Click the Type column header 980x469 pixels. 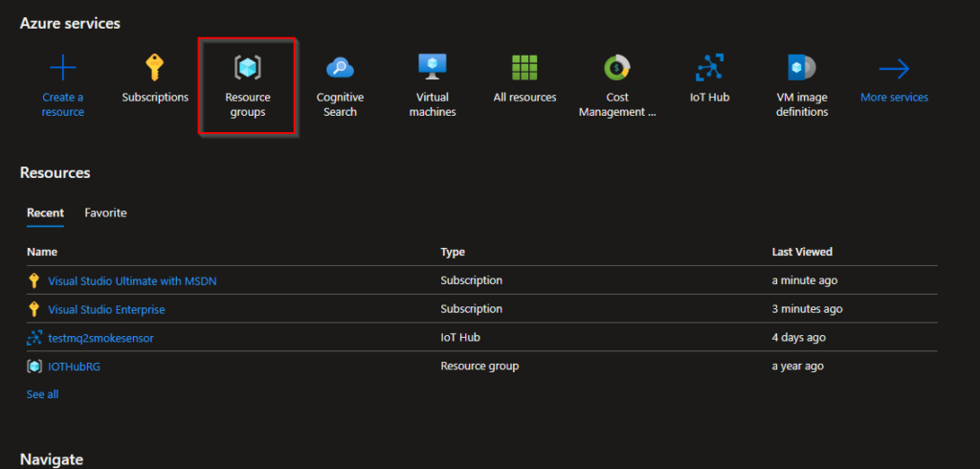click(x=453, y=252)
